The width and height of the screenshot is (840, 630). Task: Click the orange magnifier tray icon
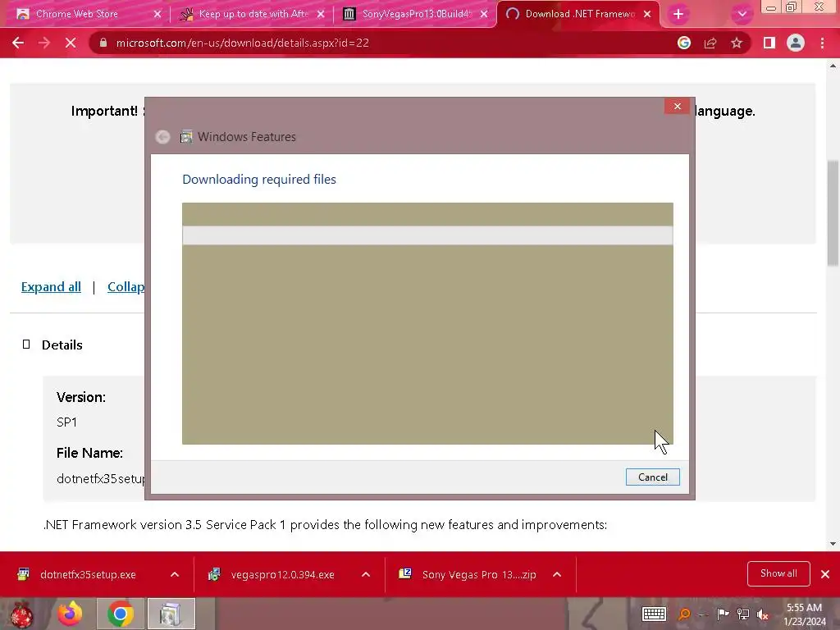click(684, 614)
